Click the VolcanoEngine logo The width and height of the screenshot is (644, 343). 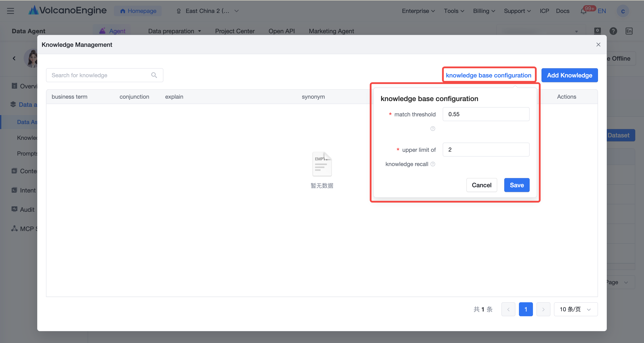67,10
